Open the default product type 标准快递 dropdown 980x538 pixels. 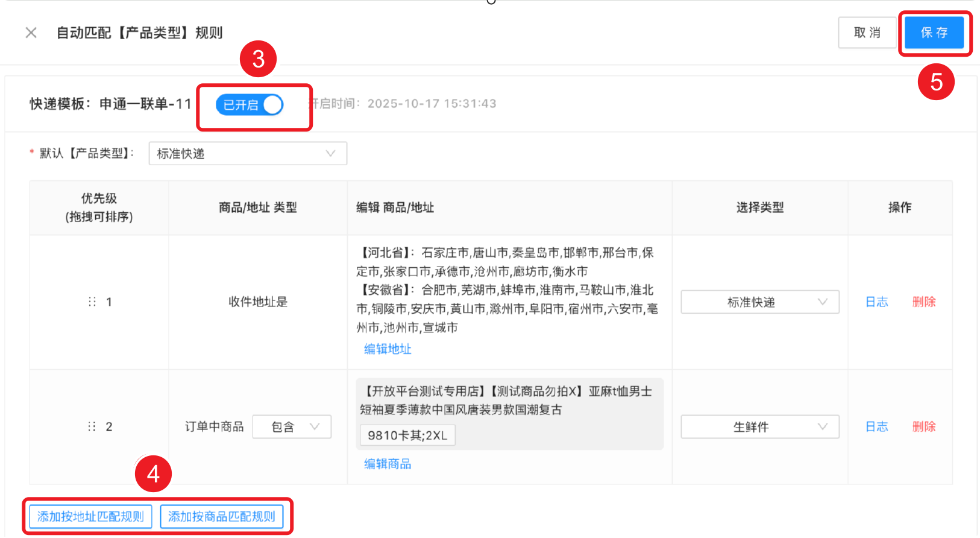click(x=247, y=154)
